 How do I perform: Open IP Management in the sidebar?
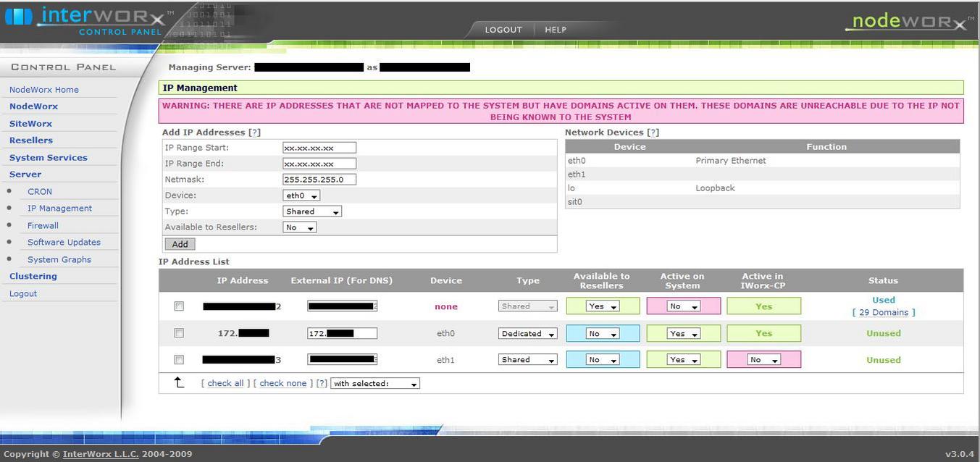[59, 209]
